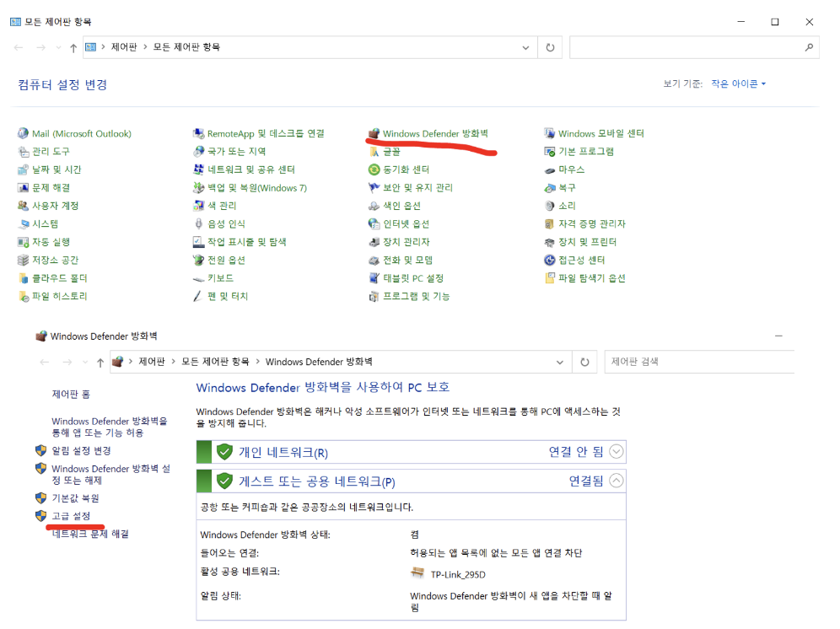The image size is (840, 629).
Task: Expand address bar history in 모든 제어판 항목 window
Action: pos(525,48)
